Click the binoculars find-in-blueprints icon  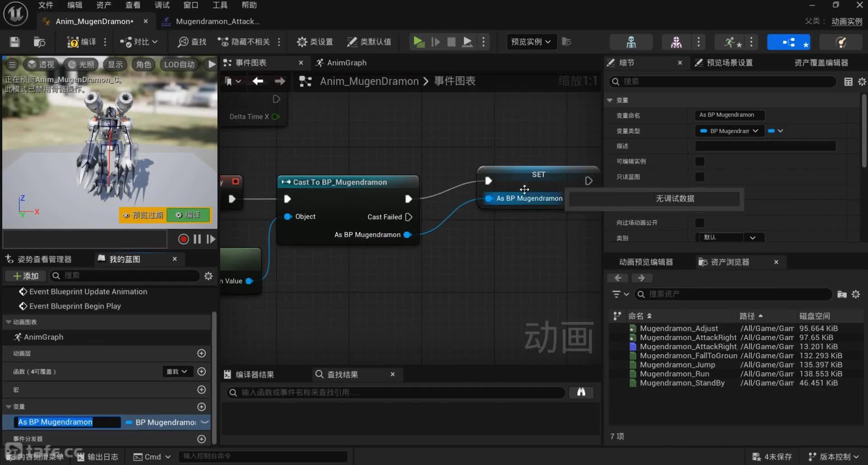click(x=581, y=392)
